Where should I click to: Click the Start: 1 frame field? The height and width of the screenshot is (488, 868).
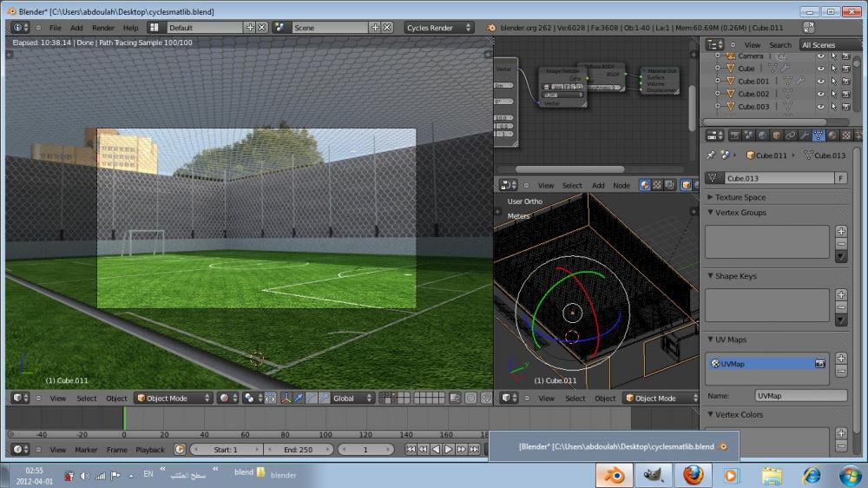click(x=226, y=449)
